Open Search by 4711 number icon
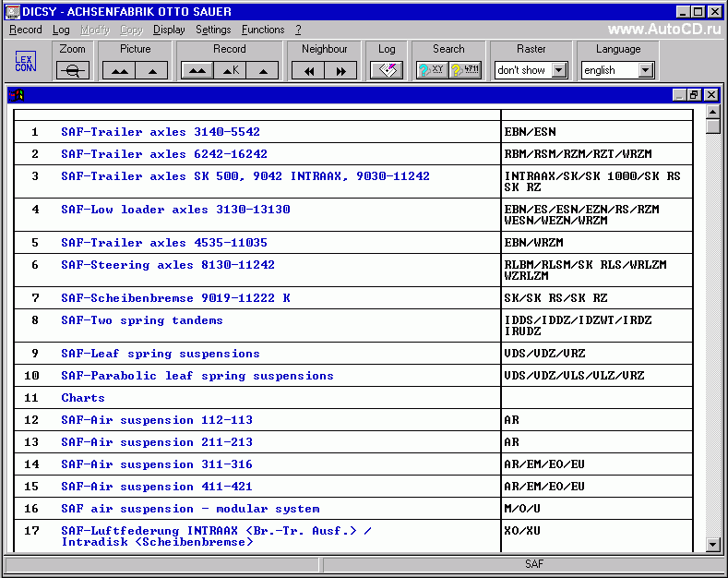This screenshot has height=578, width=728. pyautogui.click(x=465, y=70)
